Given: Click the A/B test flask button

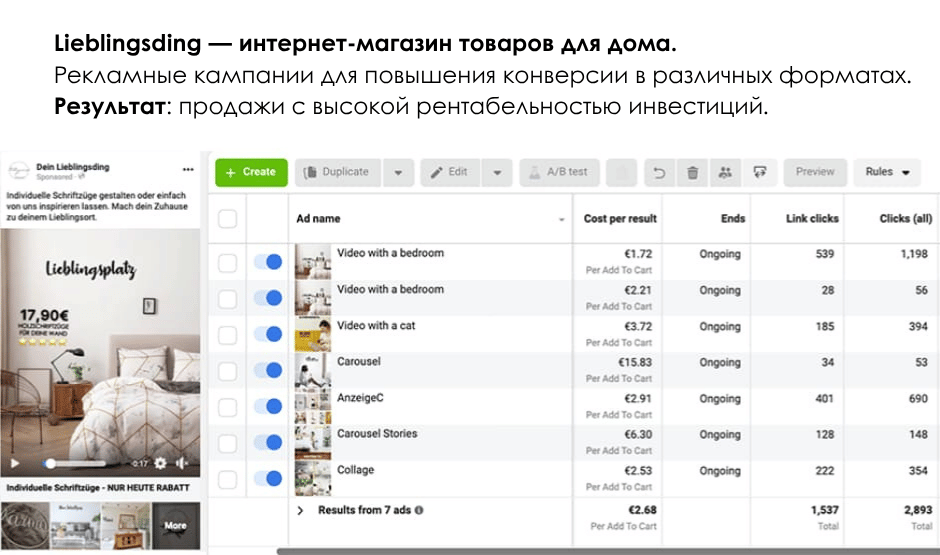Looking at the screenshot, I should point(559,172).
